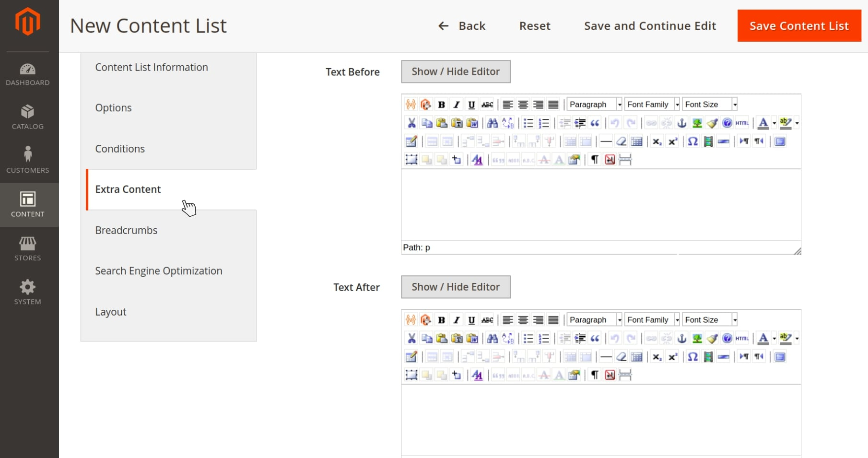
Task: Click the Cut scissors icon in Text Before toolbar
Action: pos(411,123)
